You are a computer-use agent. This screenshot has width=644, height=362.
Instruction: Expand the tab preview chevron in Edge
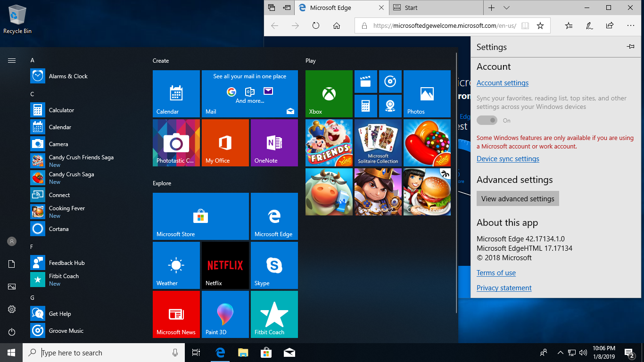point(506,8)
